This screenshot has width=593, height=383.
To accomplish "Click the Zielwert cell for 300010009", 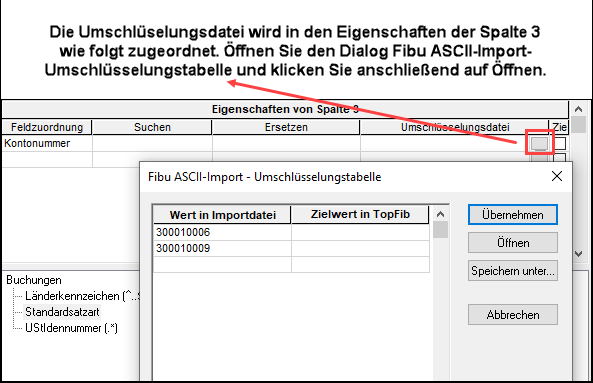I will coord(360,248).
